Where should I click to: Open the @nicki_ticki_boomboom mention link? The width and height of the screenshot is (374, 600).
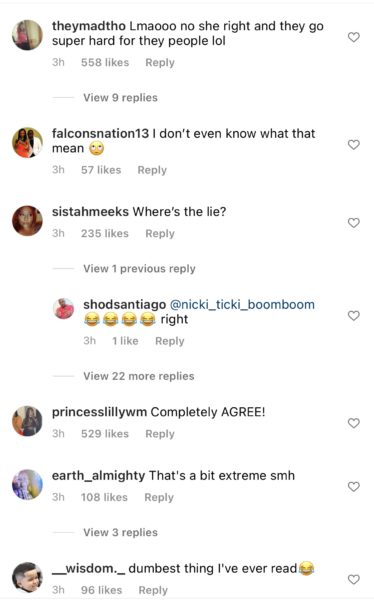(242, 305)
